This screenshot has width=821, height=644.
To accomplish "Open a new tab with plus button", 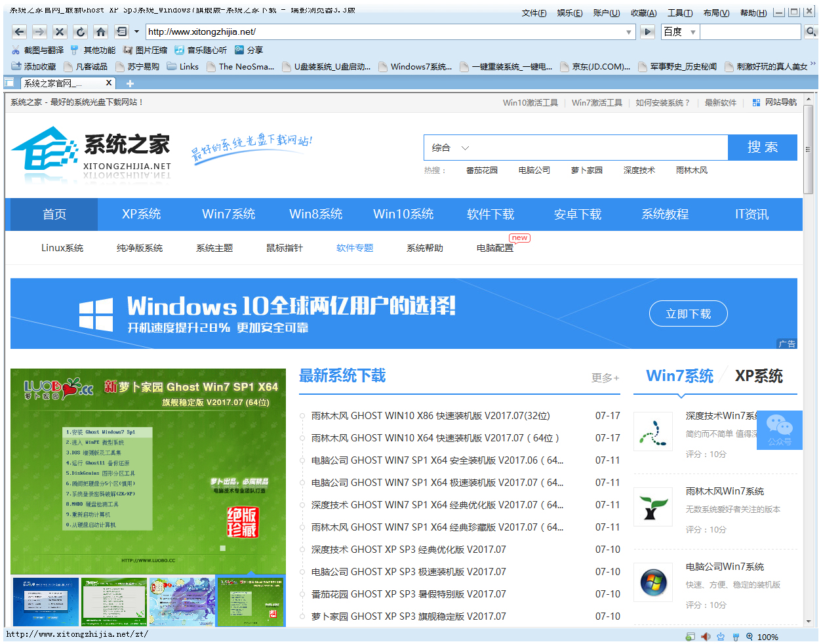I will 130,83.
